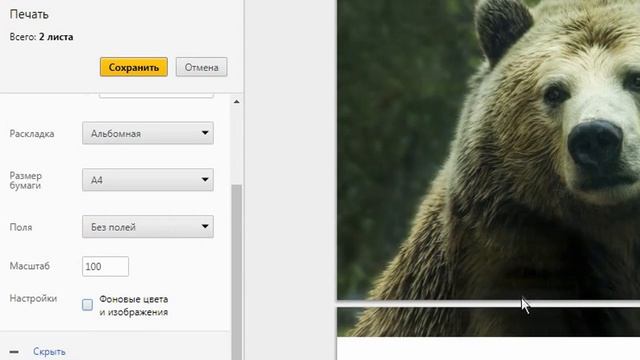Click the bear image print preview
The height and width of the screenshot is (360, 640).
488,150
